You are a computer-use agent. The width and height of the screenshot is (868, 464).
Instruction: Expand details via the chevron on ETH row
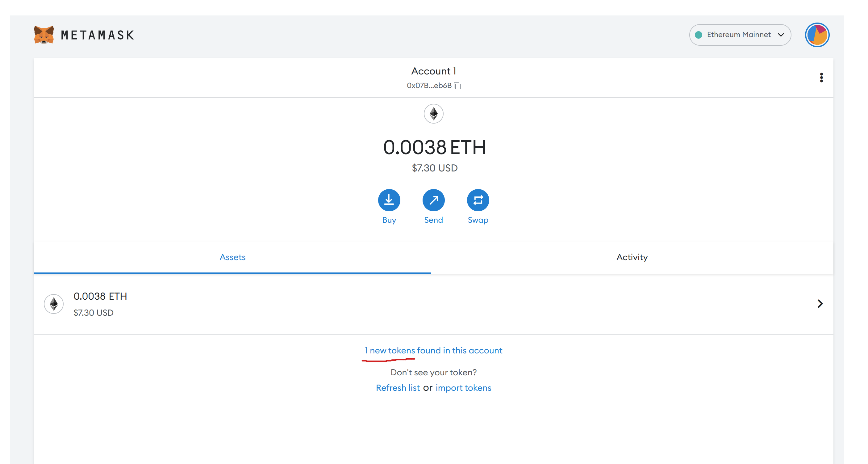(x=820, y=303)
